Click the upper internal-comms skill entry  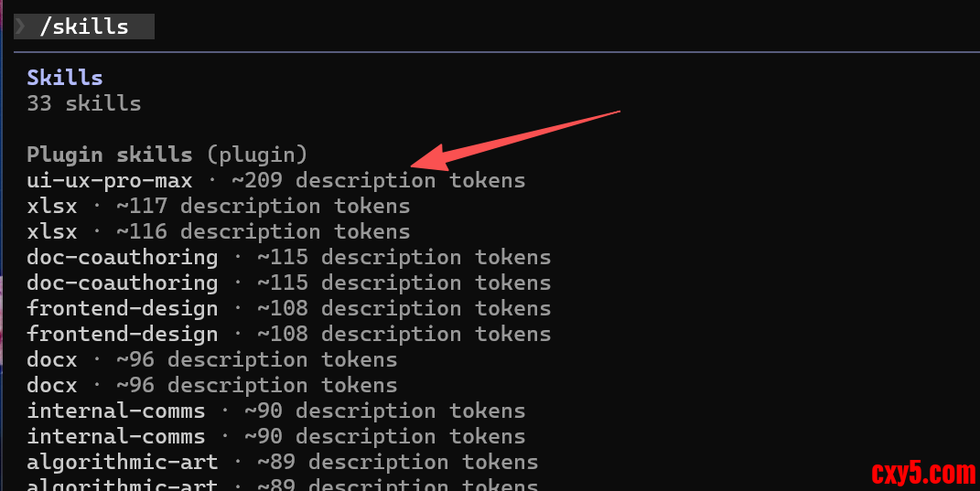pos(116,411)
